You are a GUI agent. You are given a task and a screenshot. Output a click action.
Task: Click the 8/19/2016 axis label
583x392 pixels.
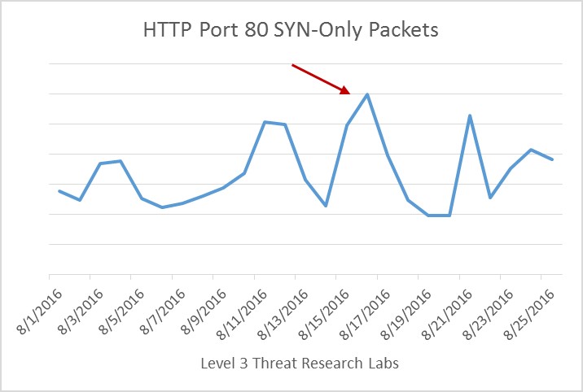406,314
